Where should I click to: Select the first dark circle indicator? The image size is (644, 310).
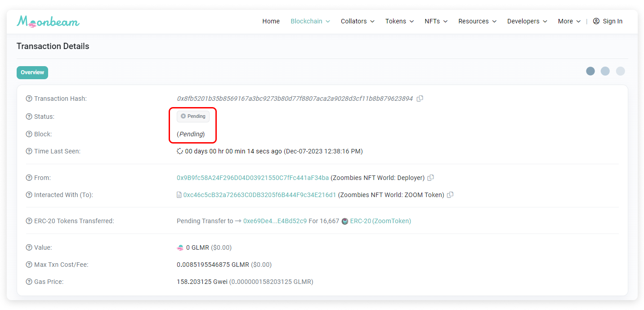[590, 71]
